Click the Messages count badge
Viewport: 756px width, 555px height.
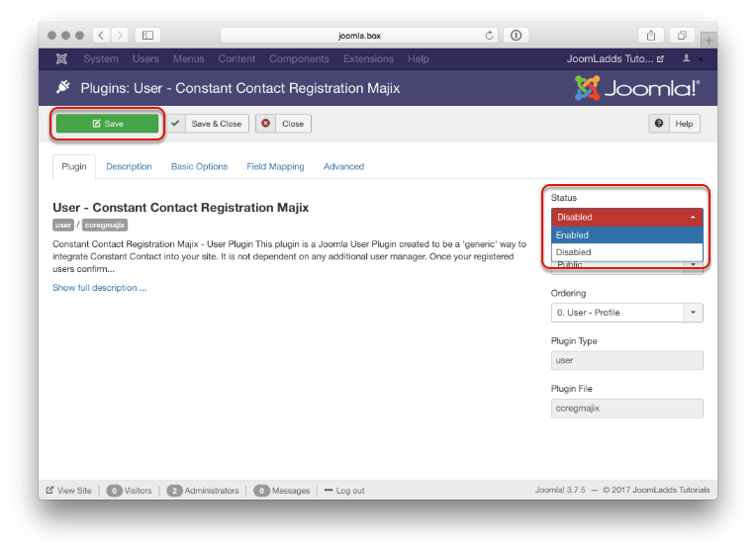pos(261,491)
